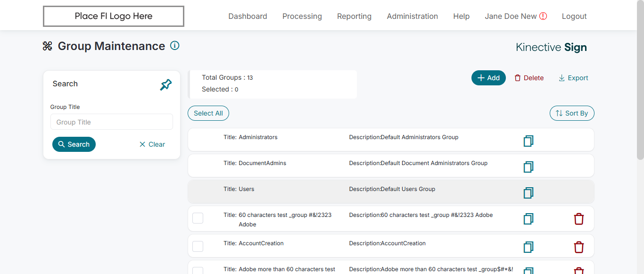Screen dimensions: 644x274
Task: Click the info icon beside Group Maintenance
Action: (x=175, y=46)
